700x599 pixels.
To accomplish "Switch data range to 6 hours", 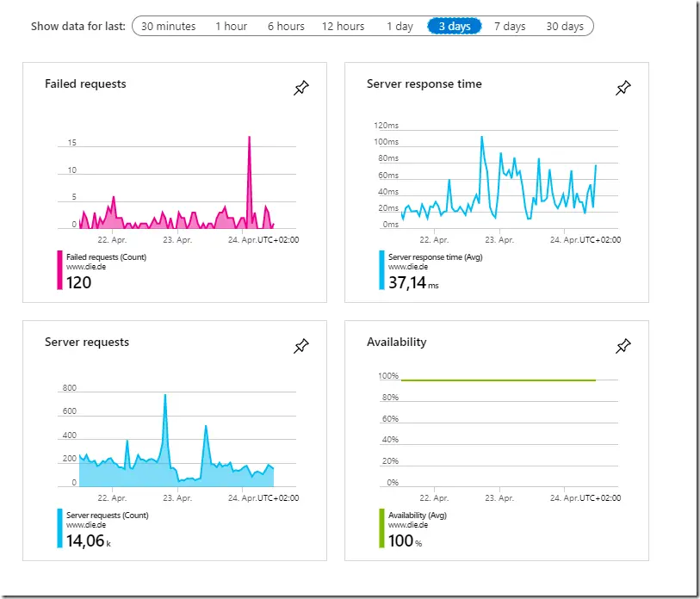I will coord(286,27).
